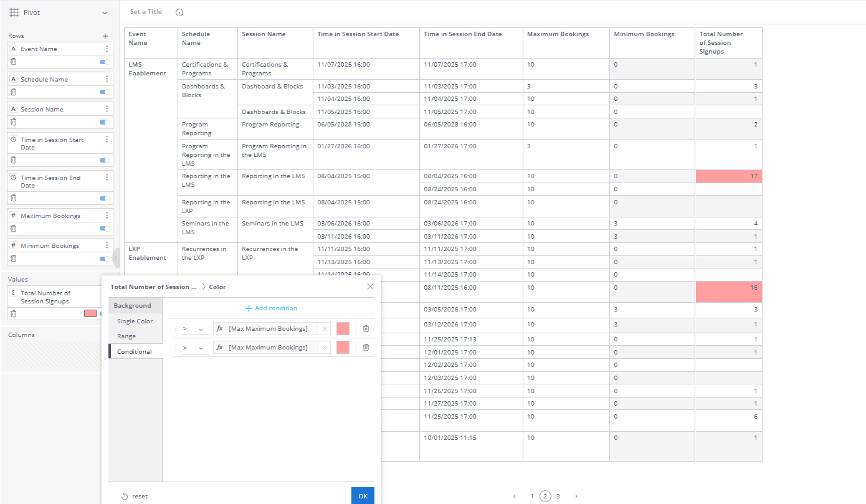Click the trash icon under Event Name
Viewport: 866px width, 504px height.
point(14,61)
